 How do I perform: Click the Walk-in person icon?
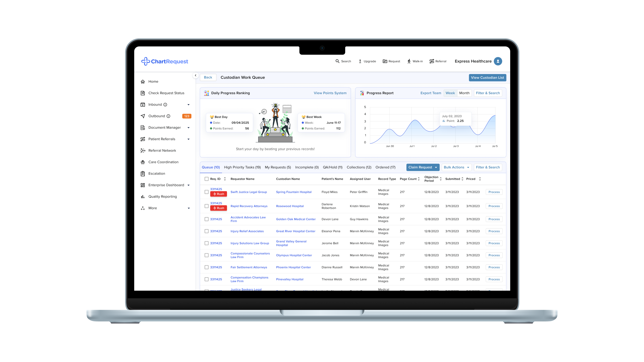pos(409,61)
